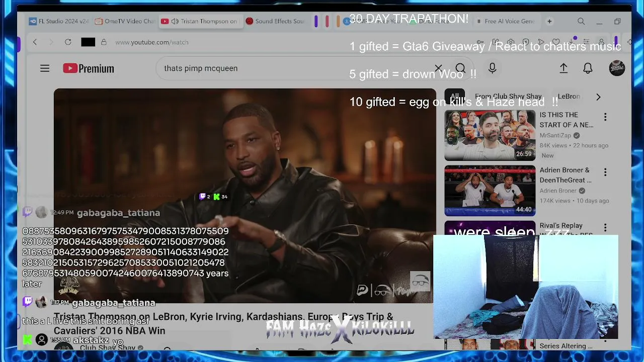Open the YouTube create upload icon
Image resolution: width=644 pixels, height=362 pixels.
pyautogui.click(x=563, y=68)
